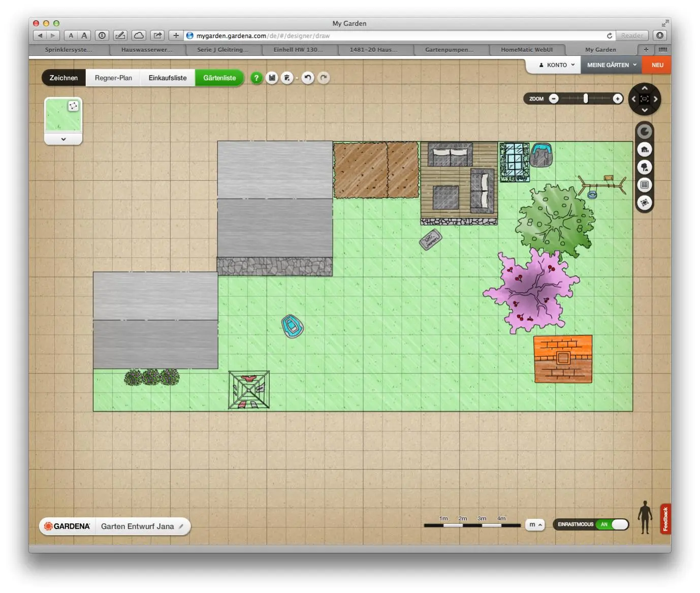Click the zoom slider handle

coord(586,99)
